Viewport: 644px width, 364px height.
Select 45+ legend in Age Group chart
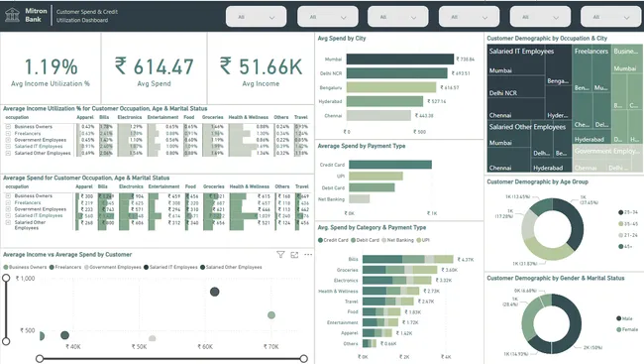click(x=626, y=246)
